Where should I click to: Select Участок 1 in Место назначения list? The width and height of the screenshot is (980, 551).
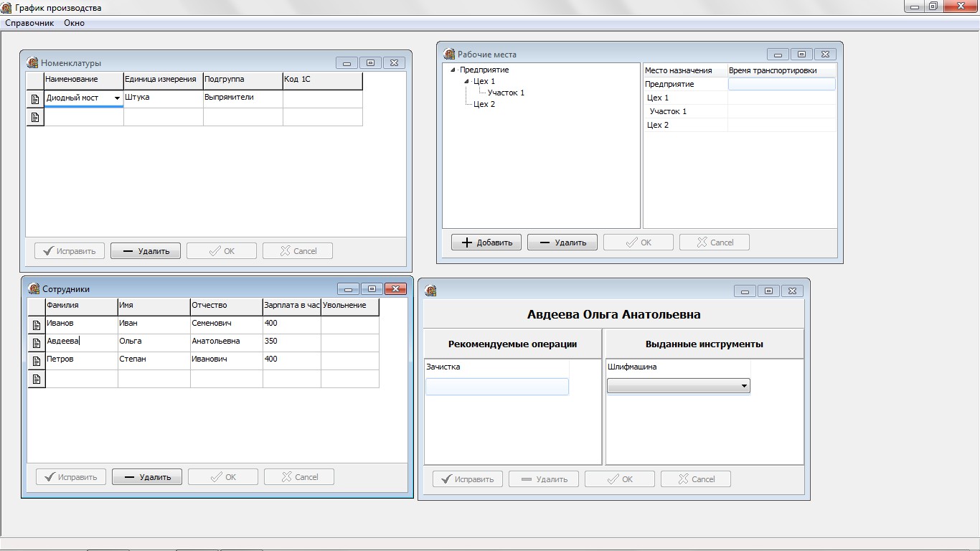pos(685,111)
